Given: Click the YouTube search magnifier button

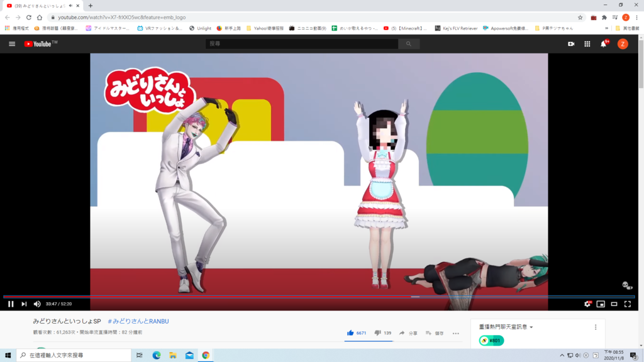Looking at the screenshot, I should (409, 44).
